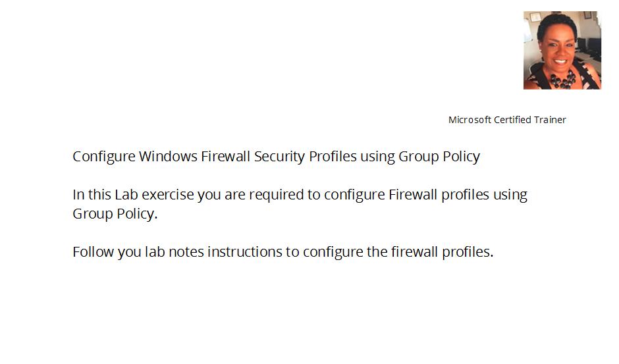Click "Group Policy." ending the second paragraph
The image size is (619, 364).
(x=115, y=214)
